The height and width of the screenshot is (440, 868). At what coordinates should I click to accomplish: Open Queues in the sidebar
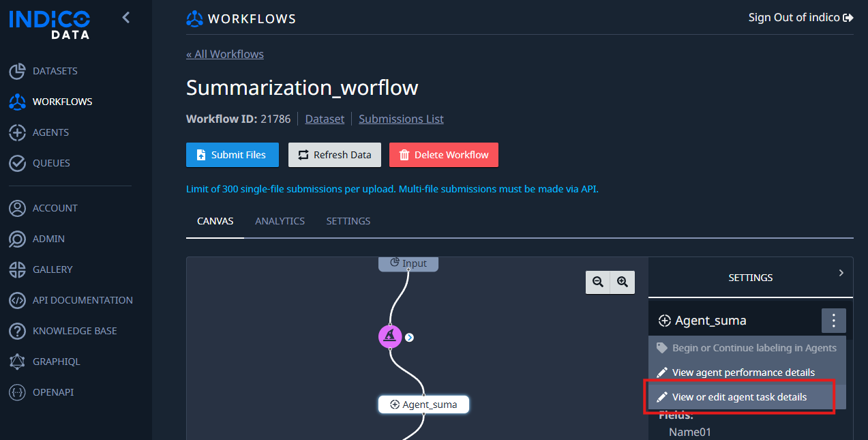point(51,163)
